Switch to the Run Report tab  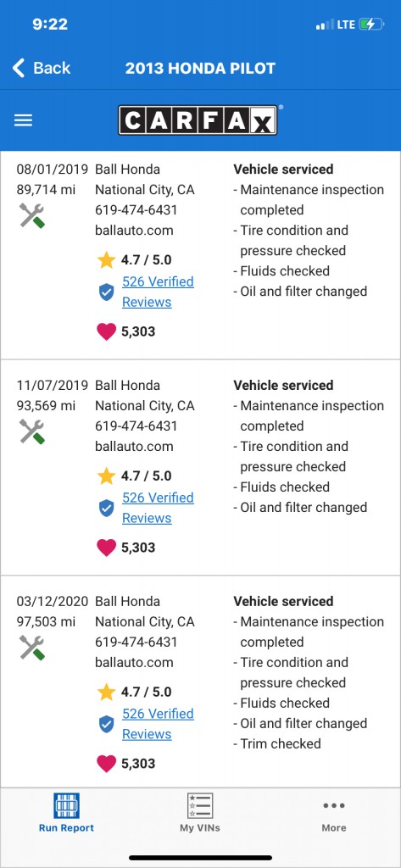pos(66,813)
